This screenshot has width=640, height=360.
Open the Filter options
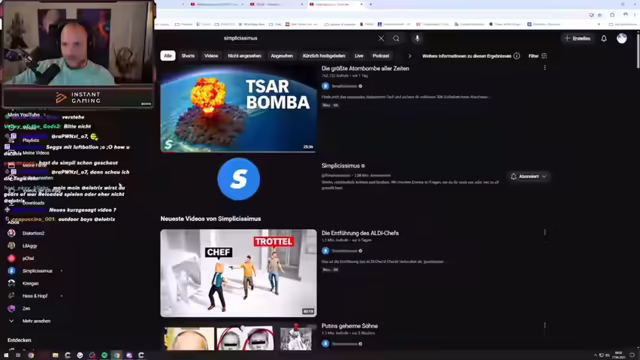pyautogui.click(x=538, y=56)
